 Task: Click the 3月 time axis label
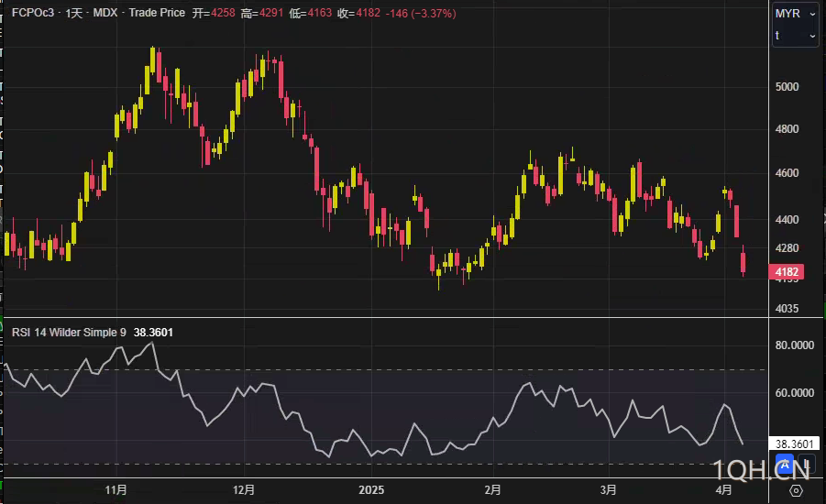[608, 489]
